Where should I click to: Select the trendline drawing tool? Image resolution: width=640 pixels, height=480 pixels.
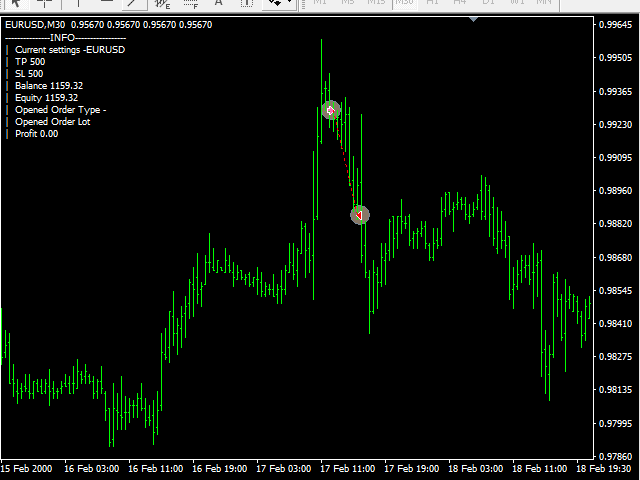pyautogui.click(x=131, y=3)
